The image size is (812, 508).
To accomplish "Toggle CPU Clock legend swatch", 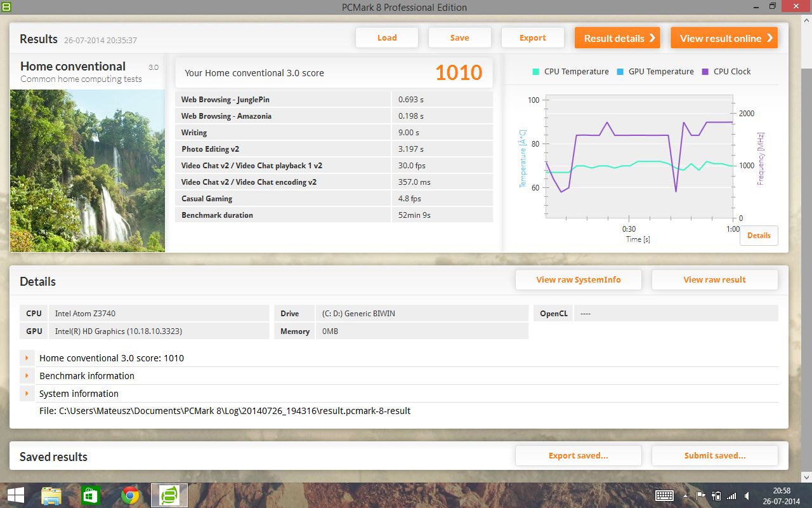I will point(705,72).
